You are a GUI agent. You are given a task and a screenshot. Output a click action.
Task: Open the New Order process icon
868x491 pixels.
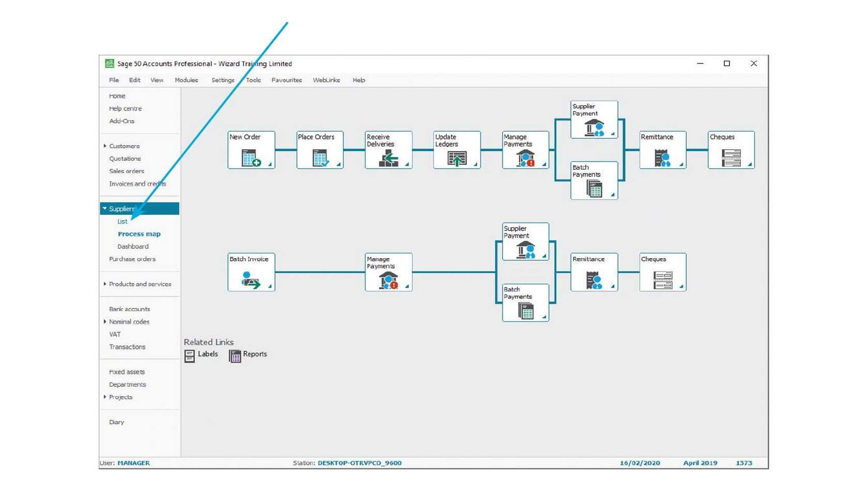point(251,150)
